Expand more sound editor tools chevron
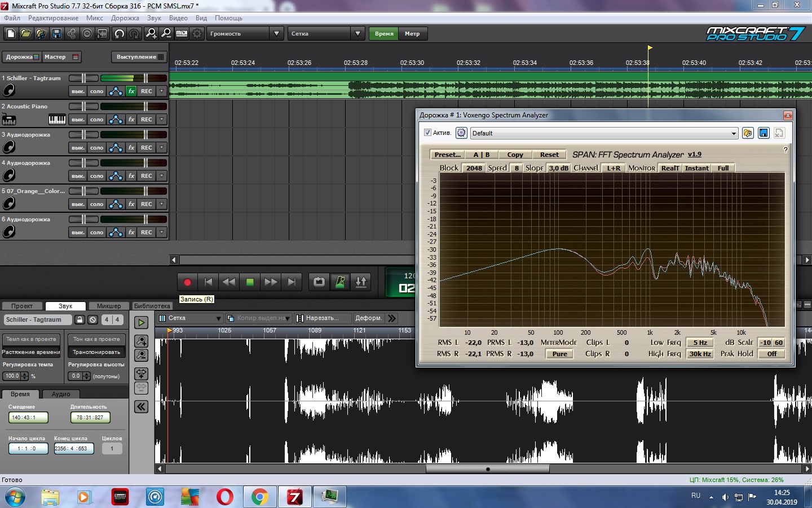 [x=392, y=318]
